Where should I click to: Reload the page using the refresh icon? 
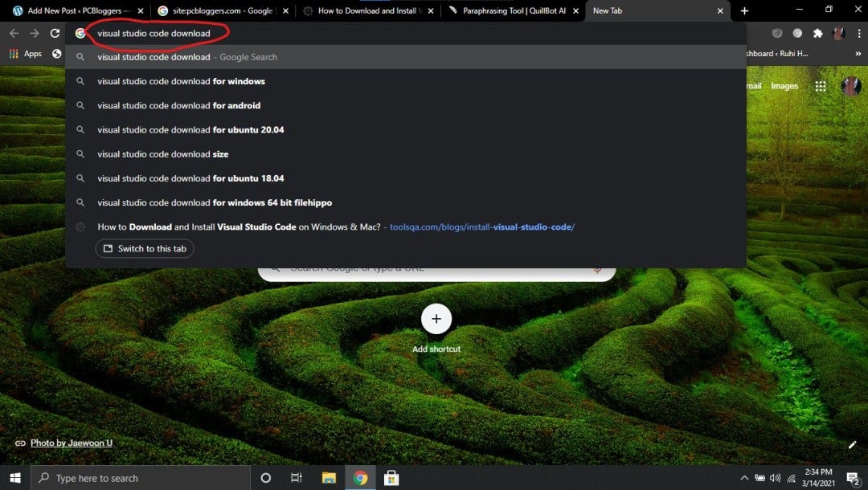[x=55, y=33]
